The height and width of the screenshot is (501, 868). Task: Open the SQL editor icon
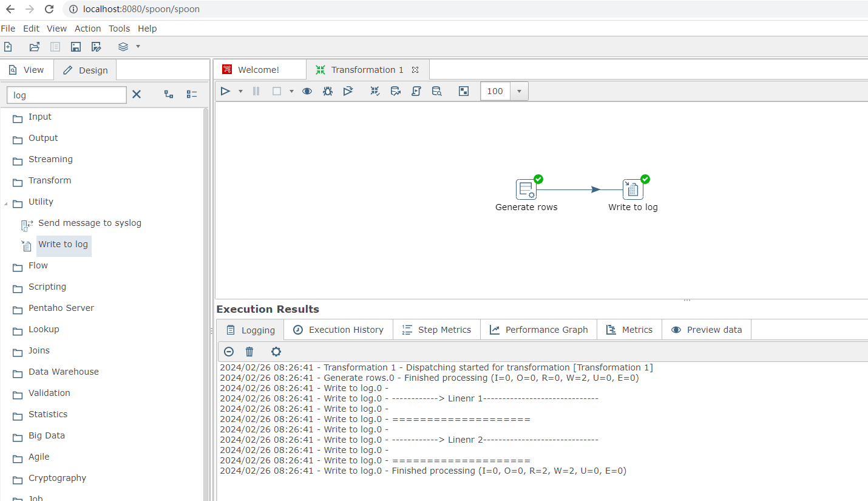click(x=417, y=91)
